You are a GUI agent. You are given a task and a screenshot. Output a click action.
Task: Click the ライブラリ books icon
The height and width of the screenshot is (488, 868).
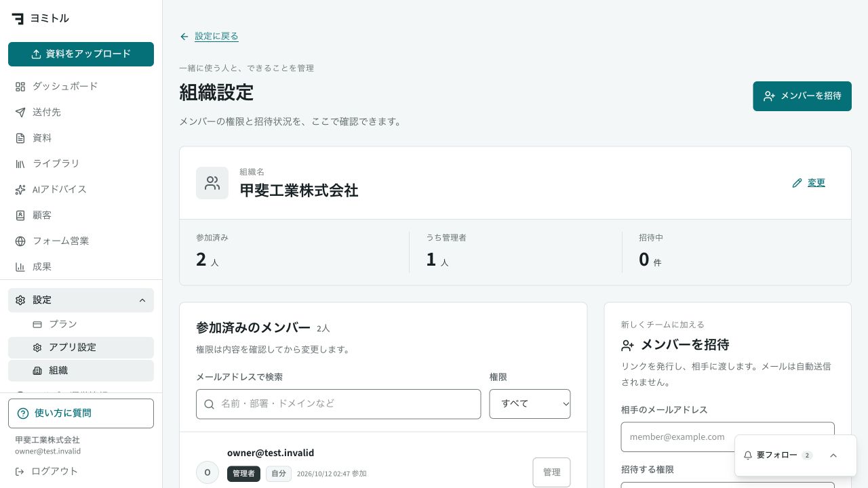[x=20, y=164]
